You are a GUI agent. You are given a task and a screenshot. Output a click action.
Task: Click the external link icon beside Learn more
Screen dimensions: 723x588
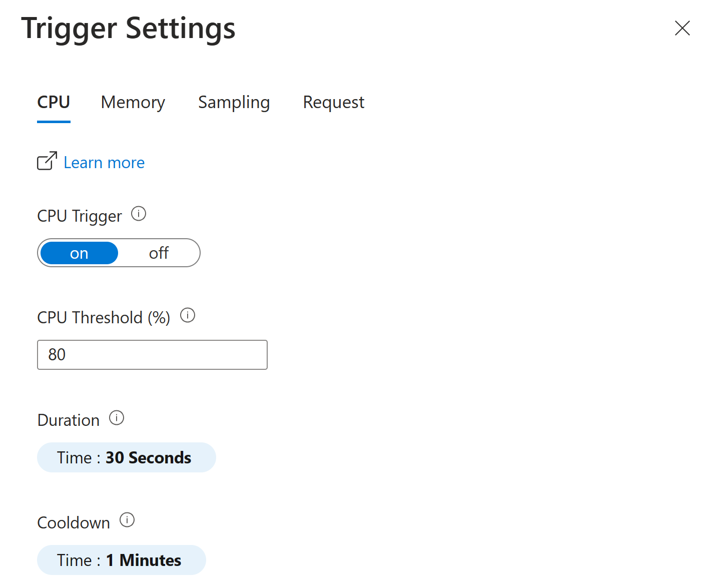(x=47, y=161)
